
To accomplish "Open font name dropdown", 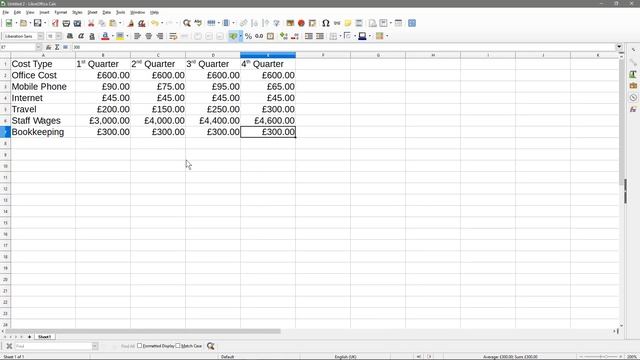I will pos(40,36).
